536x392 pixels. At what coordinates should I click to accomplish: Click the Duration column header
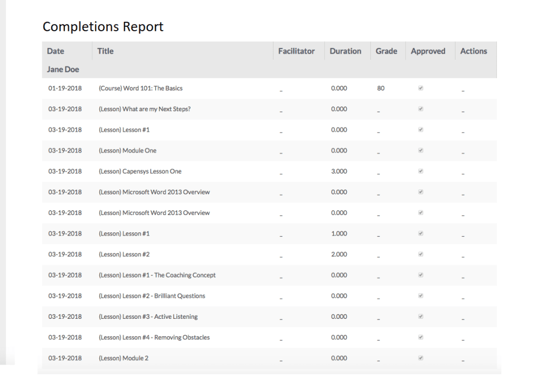pyautogui.click(x=346, y=51)
